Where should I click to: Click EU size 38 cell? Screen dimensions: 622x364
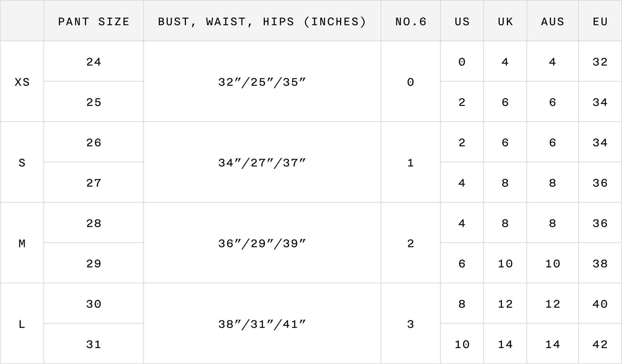[x=600, y=264]
